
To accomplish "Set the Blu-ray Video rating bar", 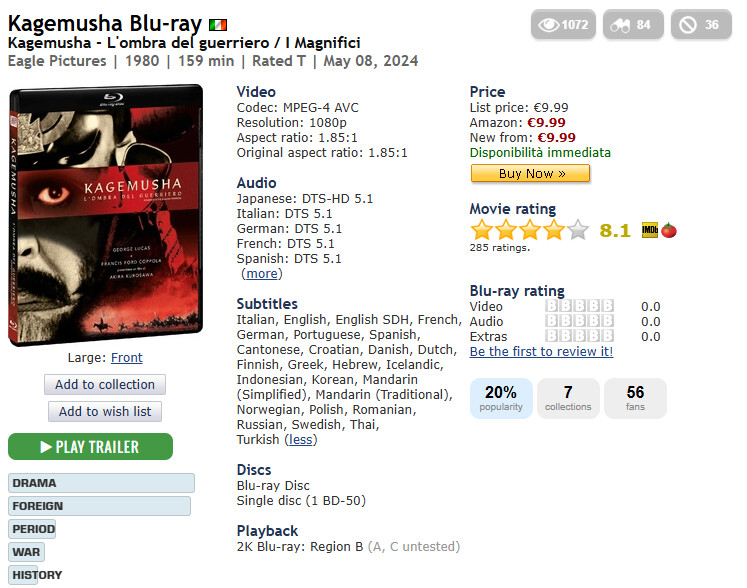I will click(x=579, y=305).
